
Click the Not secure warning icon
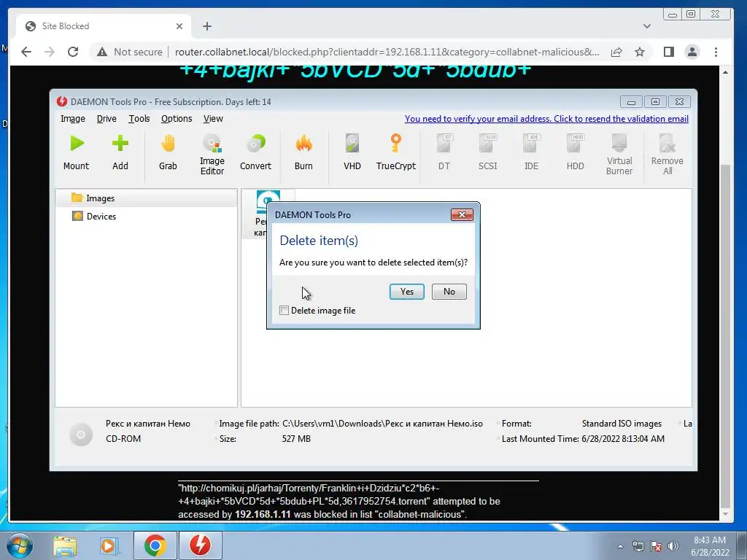pos(102,52)
